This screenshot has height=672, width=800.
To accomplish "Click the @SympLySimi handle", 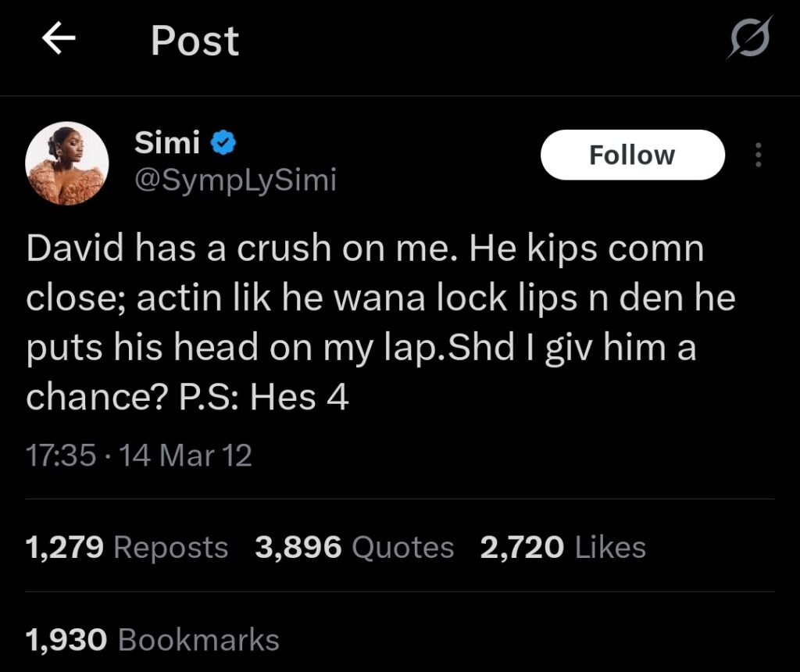I will coord(235,181).
